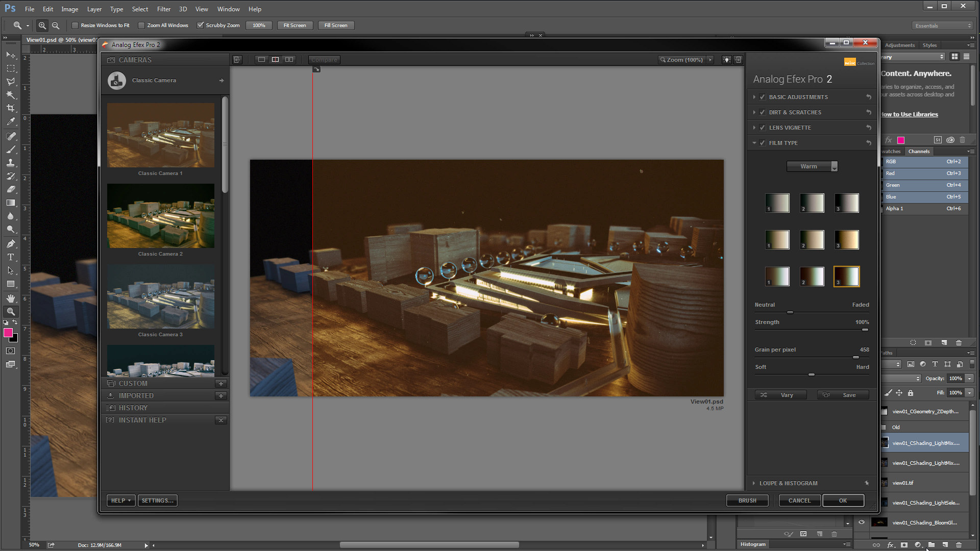Close the Instant Help section

coord(221,420)
